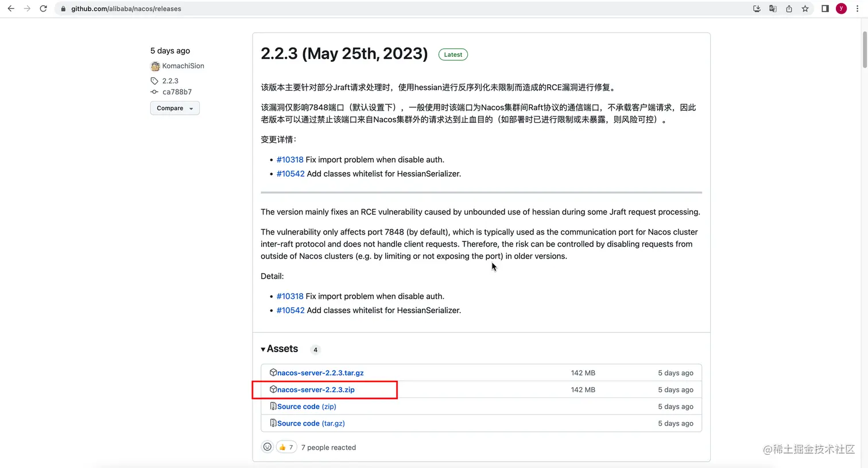Click the 7 people reacted text
868x468 pixels.
(x=328, y=447)
